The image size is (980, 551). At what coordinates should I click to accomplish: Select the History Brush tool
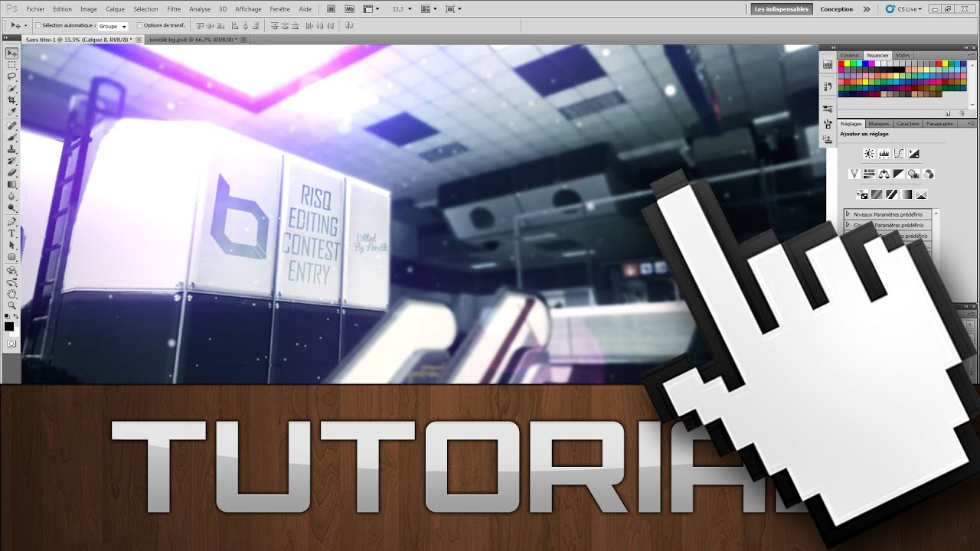tap(12, 160)
